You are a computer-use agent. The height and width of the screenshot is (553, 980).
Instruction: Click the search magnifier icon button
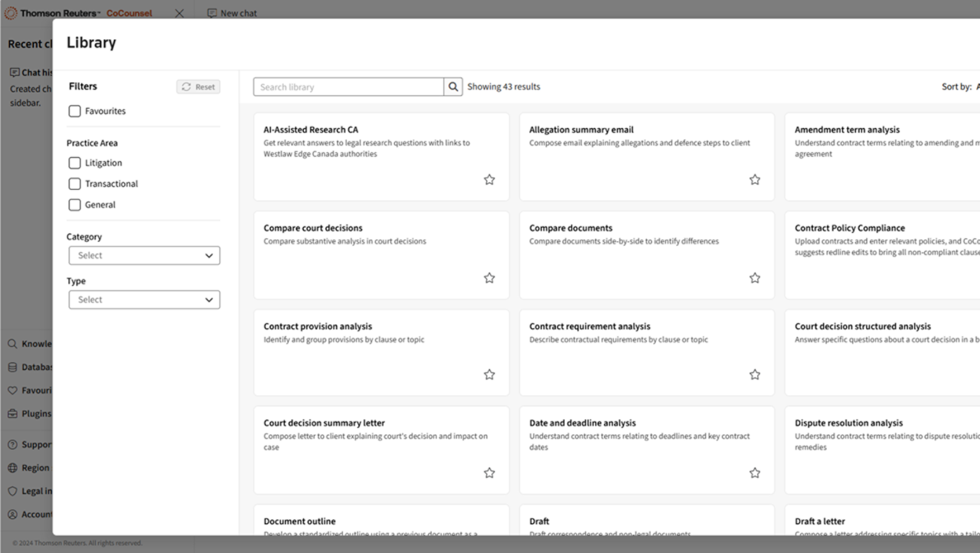[x=454, y=87]
